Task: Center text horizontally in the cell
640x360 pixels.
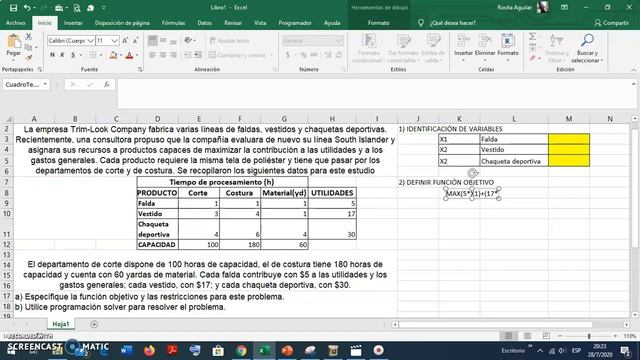Action: click(163, 55)
